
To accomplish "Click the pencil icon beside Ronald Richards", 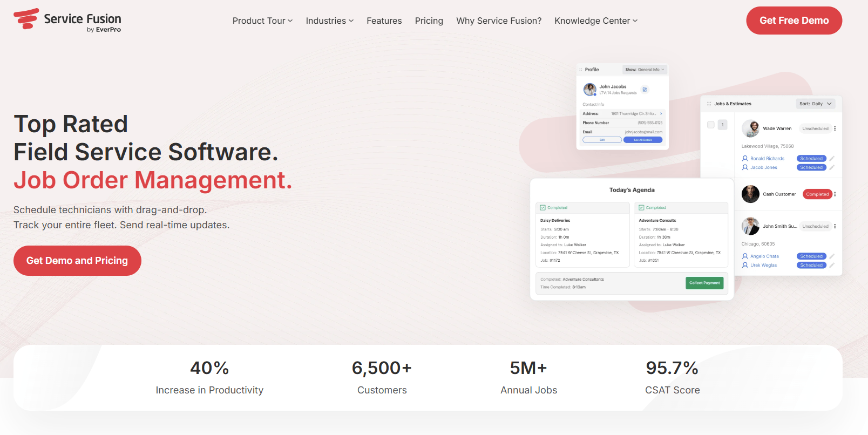I will click(x=832, y=159).
